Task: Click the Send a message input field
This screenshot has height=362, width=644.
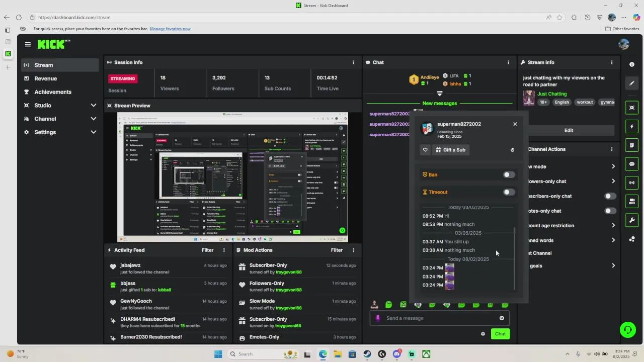Action: pyautogui.click(x=440, y=318)
